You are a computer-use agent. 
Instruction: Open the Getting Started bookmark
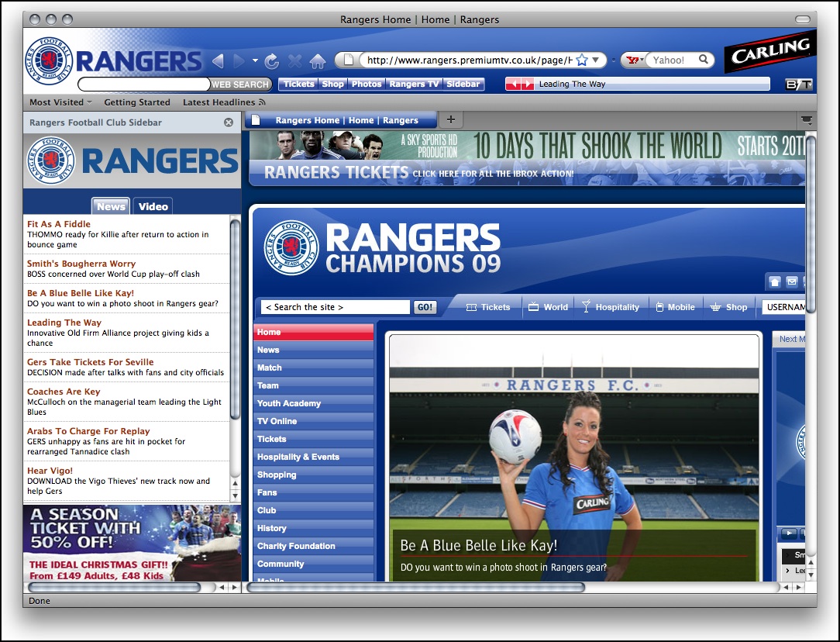tap(137, 102)
